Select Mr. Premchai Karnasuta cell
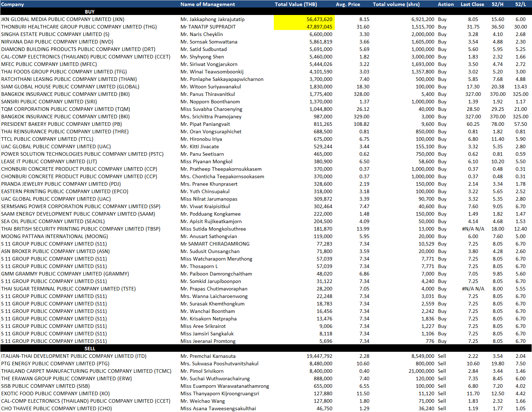This screenshot has height=412, width=532. pyautogui.click(x=208, y=356)
